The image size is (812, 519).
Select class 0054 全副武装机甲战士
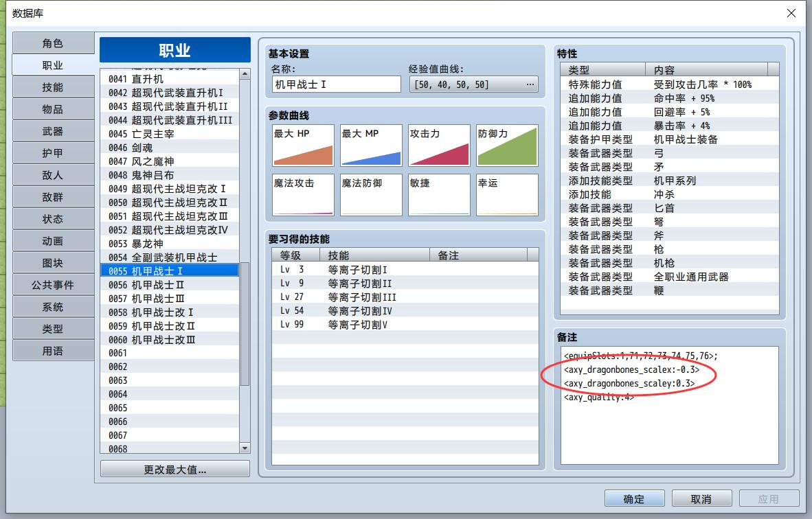point(170,257)
